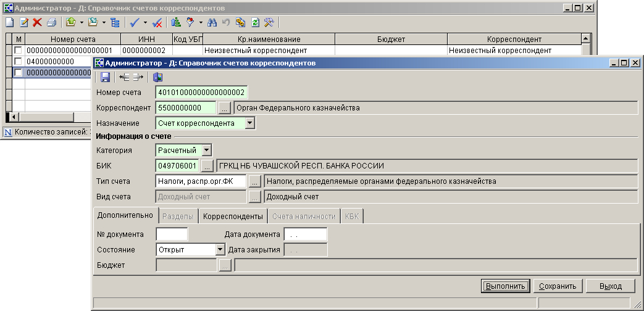Click the Номер счета input field

(201, 93)
